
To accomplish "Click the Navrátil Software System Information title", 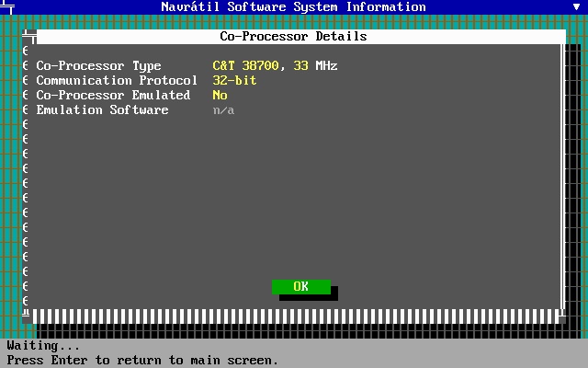I will click(x=293, y=6).
